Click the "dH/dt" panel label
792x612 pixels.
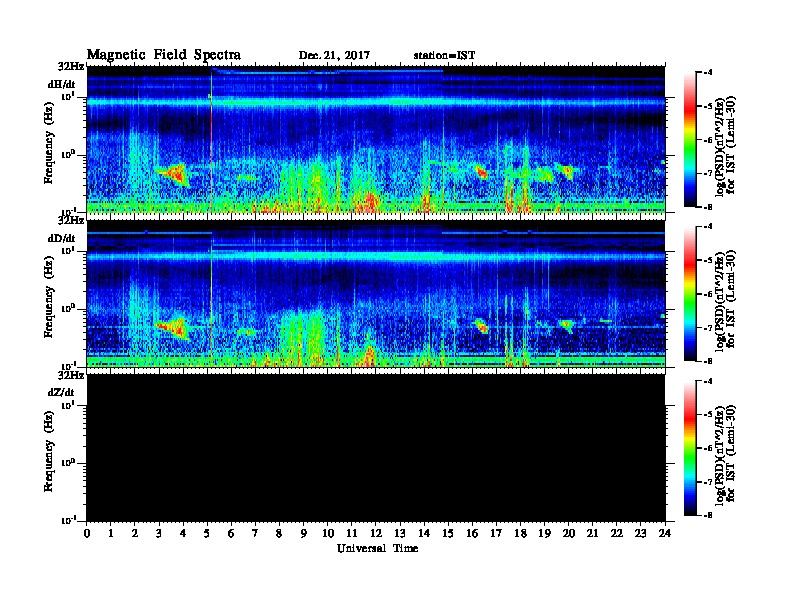62,84
